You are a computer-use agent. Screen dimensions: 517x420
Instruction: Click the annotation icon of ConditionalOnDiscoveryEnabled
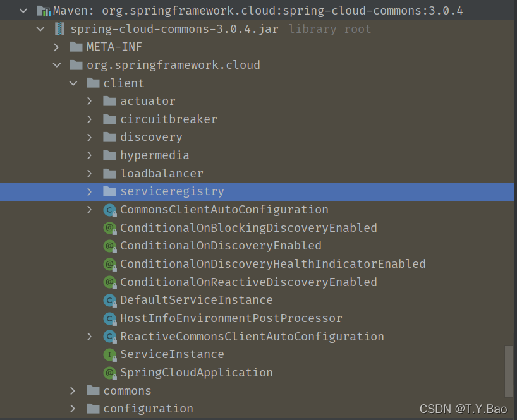pos(110,246)
